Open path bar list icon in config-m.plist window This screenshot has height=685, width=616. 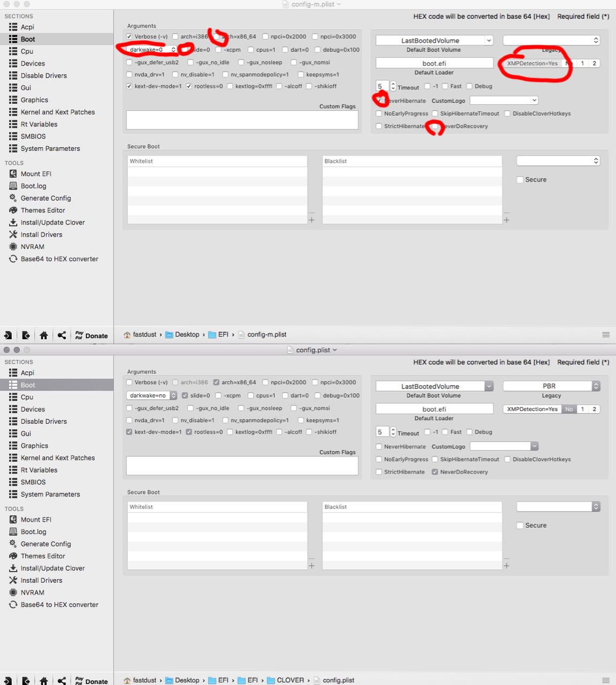(606, 334)
